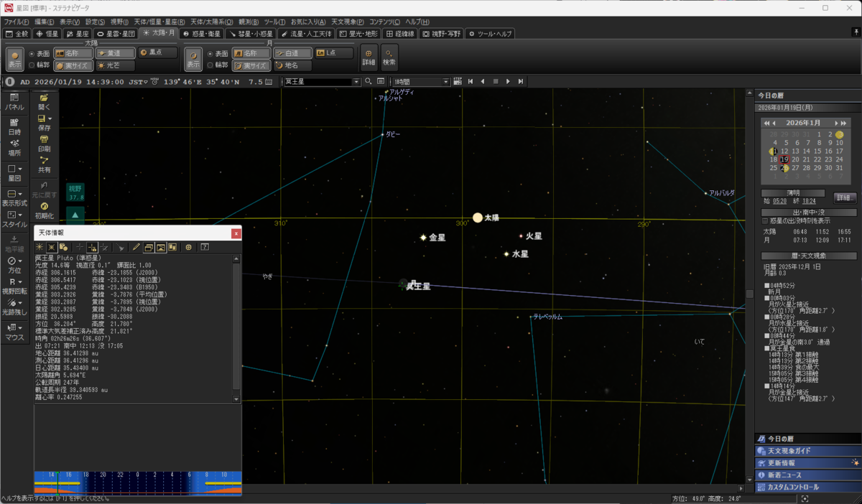The height and width of the screenshot is (504, 862).
Task: Click the pencil edit icon in 天体情報
Action: pyautogui.click(x=136, y=247)
